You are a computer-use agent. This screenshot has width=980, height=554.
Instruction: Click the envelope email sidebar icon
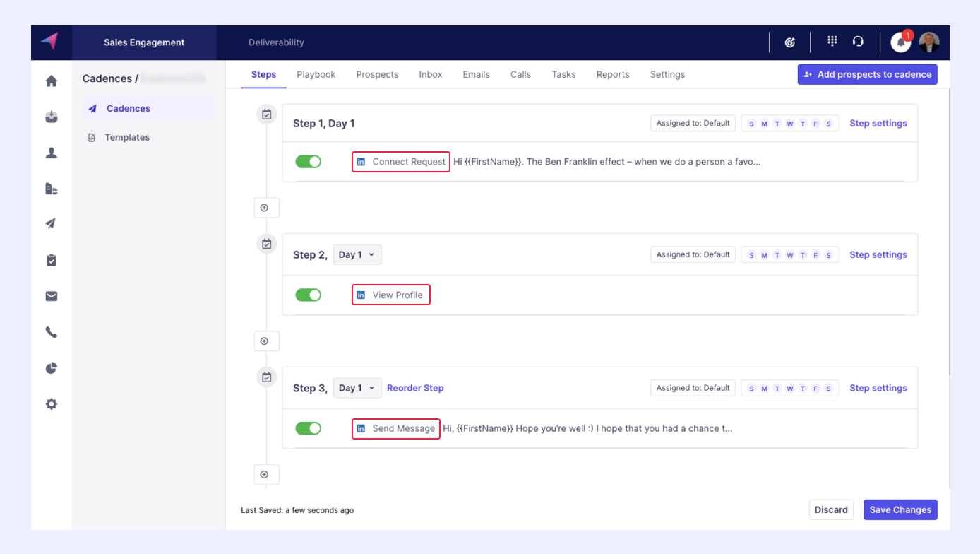point(52,297)
